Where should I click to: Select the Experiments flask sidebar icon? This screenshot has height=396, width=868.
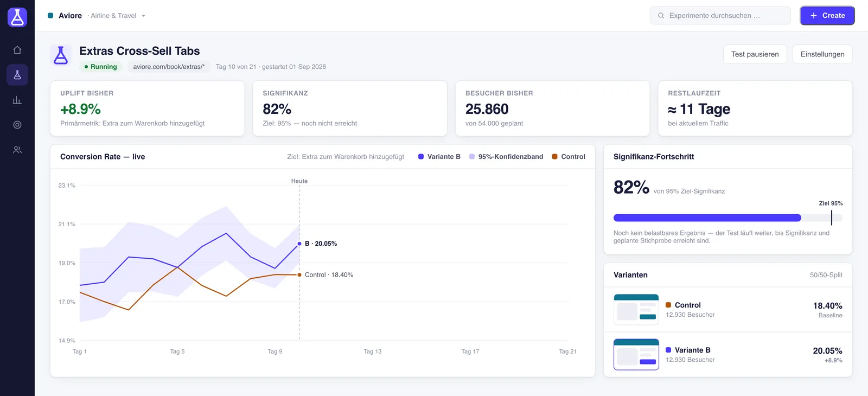pyautogui.click(x=17, y=75)
